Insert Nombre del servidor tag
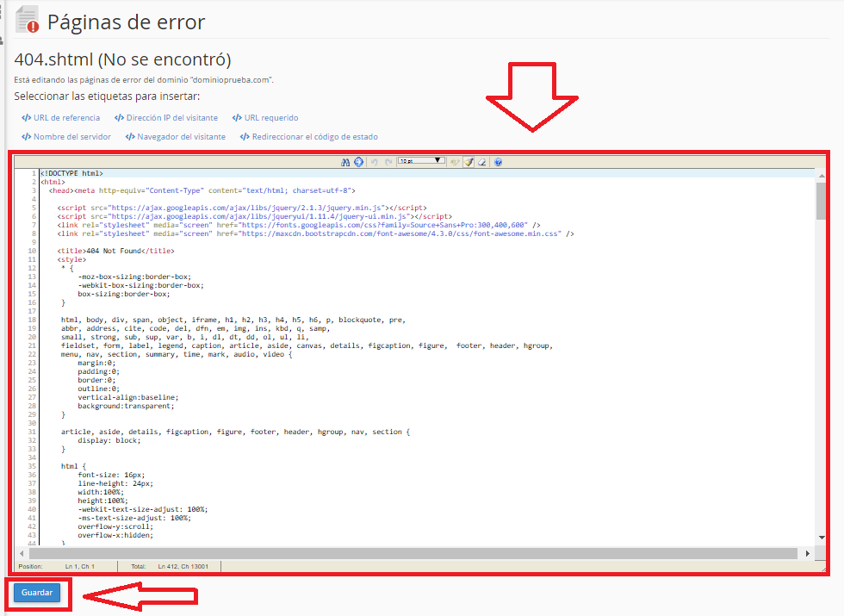 (x=66, y=137)
